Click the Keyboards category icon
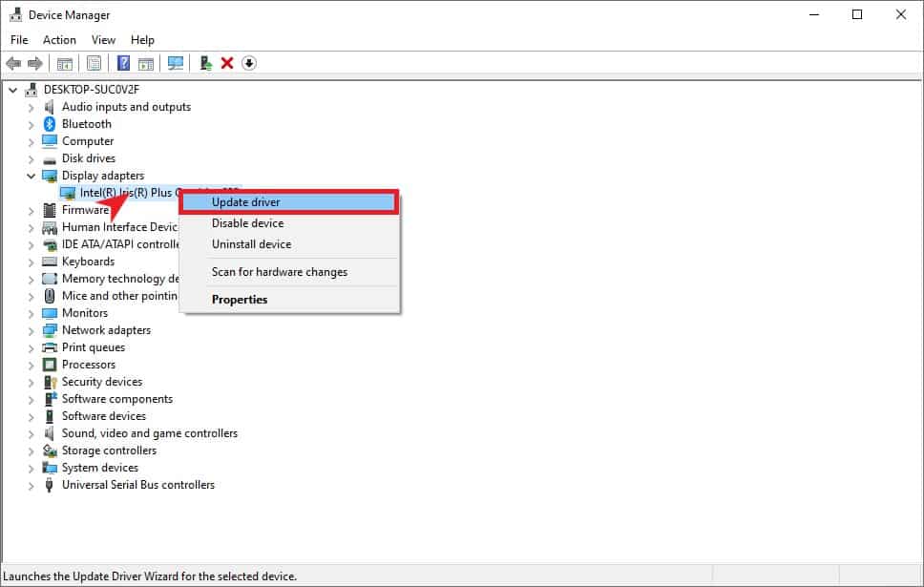The image size is (924, 587). pyautogui.click(x=50, y=262)
